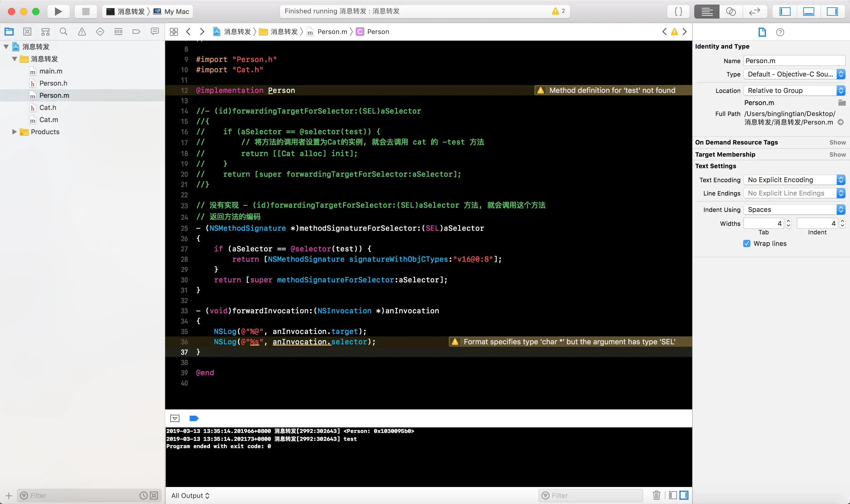
Task: Click Person.m in the jump bar
Action: (332, 32)
